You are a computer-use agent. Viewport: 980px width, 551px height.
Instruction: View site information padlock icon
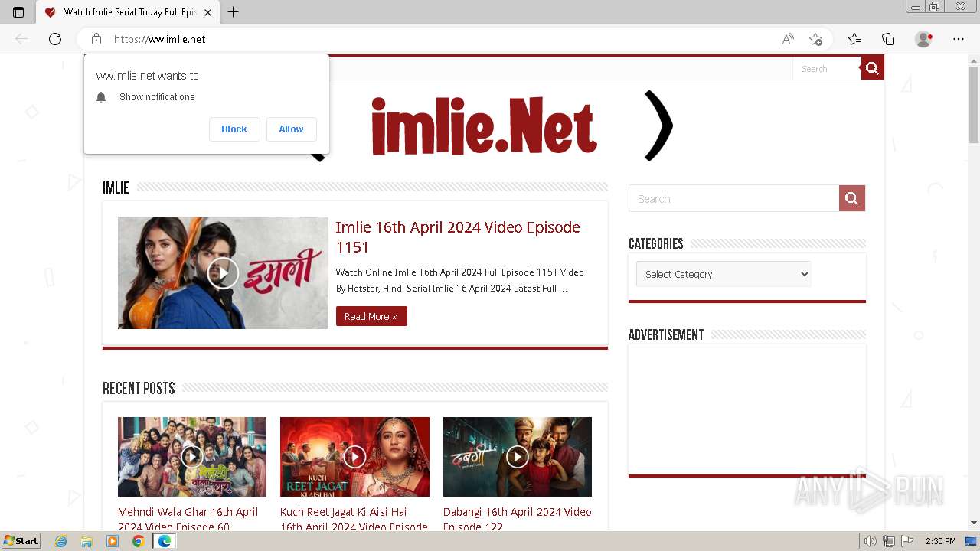pos(96,39)
